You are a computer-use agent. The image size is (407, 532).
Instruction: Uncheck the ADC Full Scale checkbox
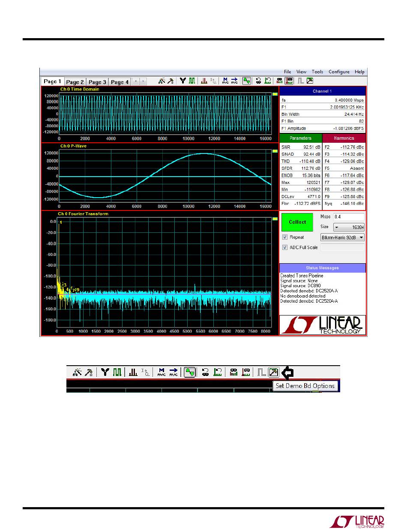pyautogui.click(x=284, y=247)
